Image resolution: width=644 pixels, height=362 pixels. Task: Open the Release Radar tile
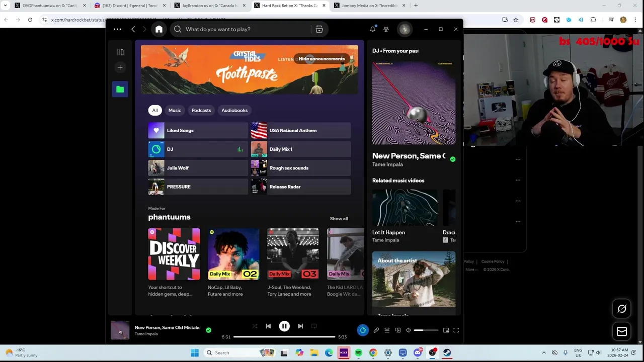301,187
